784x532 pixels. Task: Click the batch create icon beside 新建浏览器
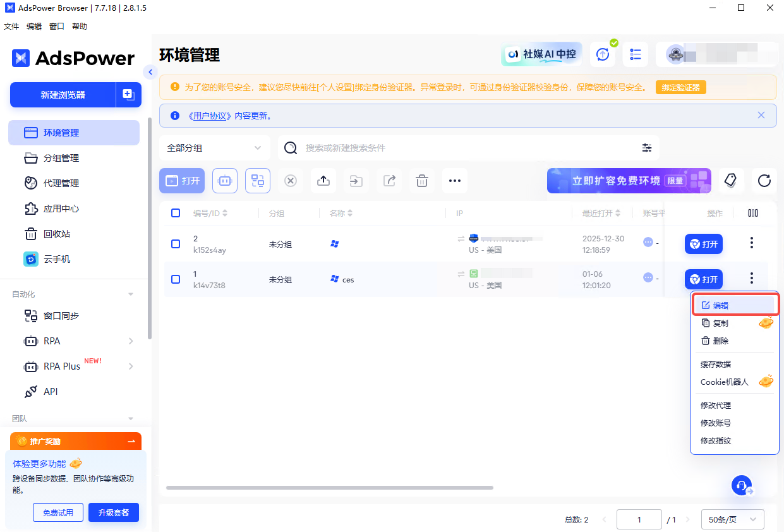(128, 95)
